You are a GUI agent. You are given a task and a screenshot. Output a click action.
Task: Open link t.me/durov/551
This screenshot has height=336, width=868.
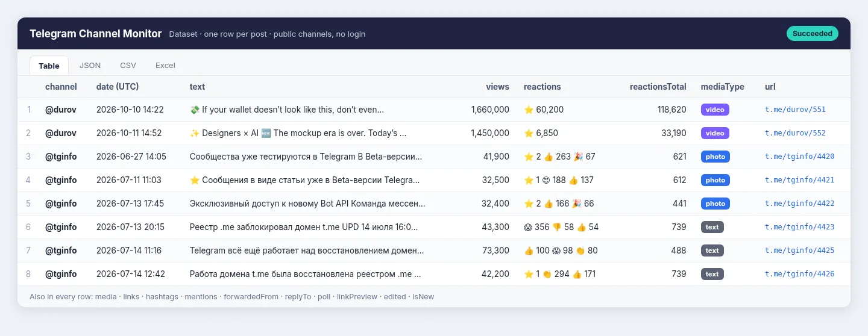[795, 110]
